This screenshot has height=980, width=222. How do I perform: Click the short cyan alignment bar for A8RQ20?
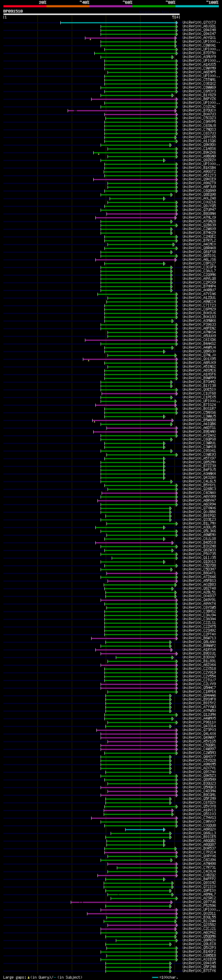(x=145, y=829)
